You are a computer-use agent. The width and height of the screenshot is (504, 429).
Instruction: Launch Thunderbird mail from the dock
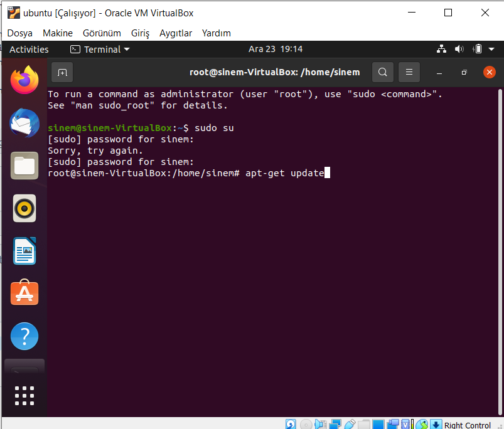(x=24, y=123)
